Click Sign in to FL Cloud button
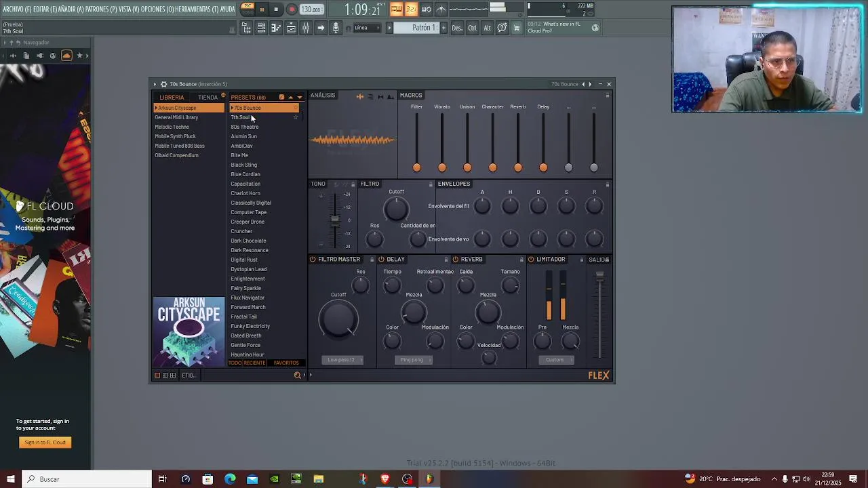 tap(45, 443)
